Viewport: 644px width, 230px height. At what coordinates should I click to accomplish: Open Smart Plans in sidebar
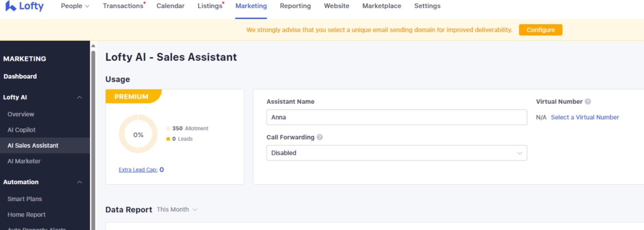(x=25, y=199)
